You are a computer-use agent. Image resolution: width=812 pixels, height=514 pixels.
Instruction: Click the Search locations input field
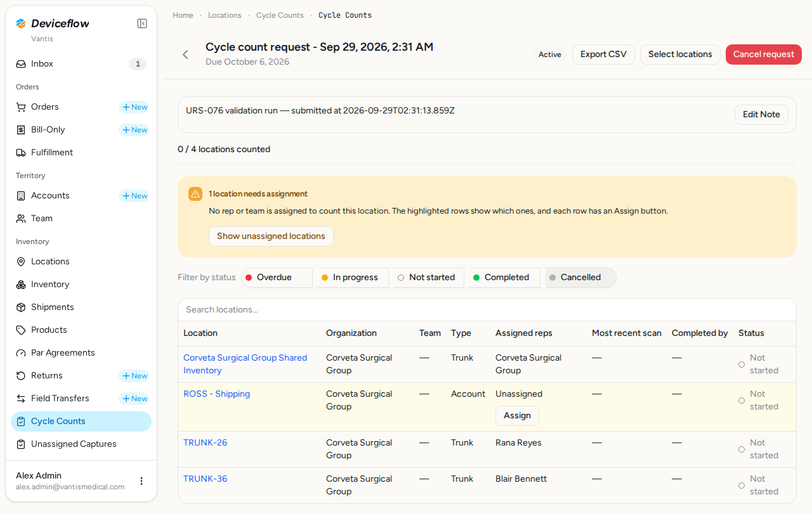487,310
